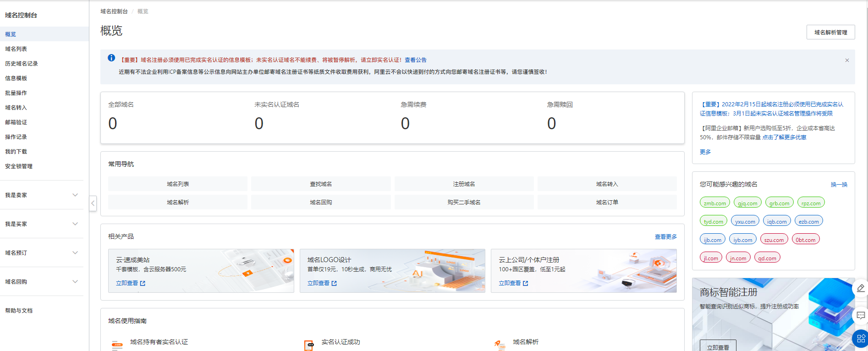Click the 未实名认证域名 count value

pyautogui.click(x=259, y=124)
